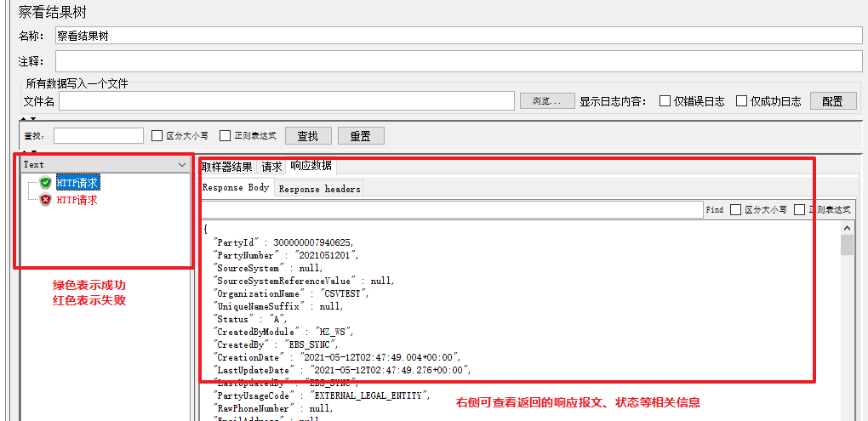Click the "PartyUsageCode" : "EXTERNAL_LEGAL_ENTITY" line
The width and height of the screenshot is (868, 421).
tap(322, 395)
